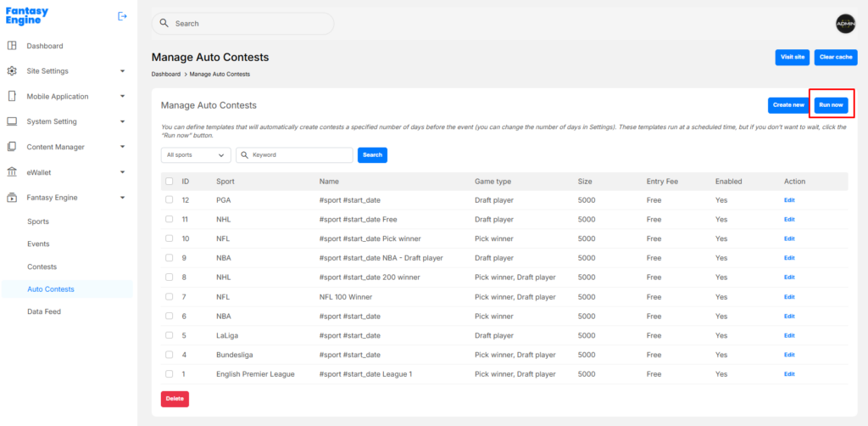Click the eWallet bank icon
Viewport: 868px width, 426px height.
(x=12, y=172)
